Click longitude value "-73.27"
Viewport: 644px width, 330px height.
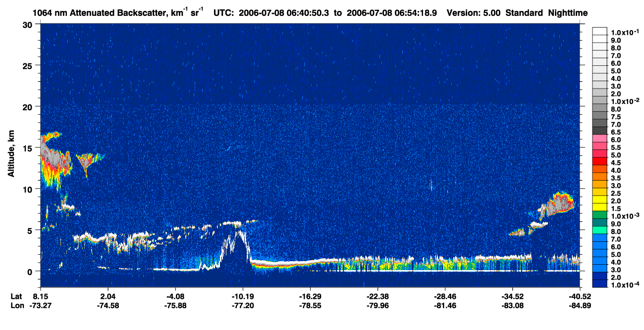[x=41, y=305]
